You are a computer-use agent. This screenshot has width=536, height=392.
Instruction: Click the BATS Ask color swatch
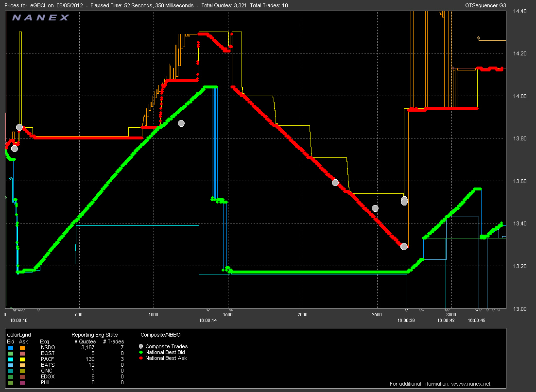point(22,365)
